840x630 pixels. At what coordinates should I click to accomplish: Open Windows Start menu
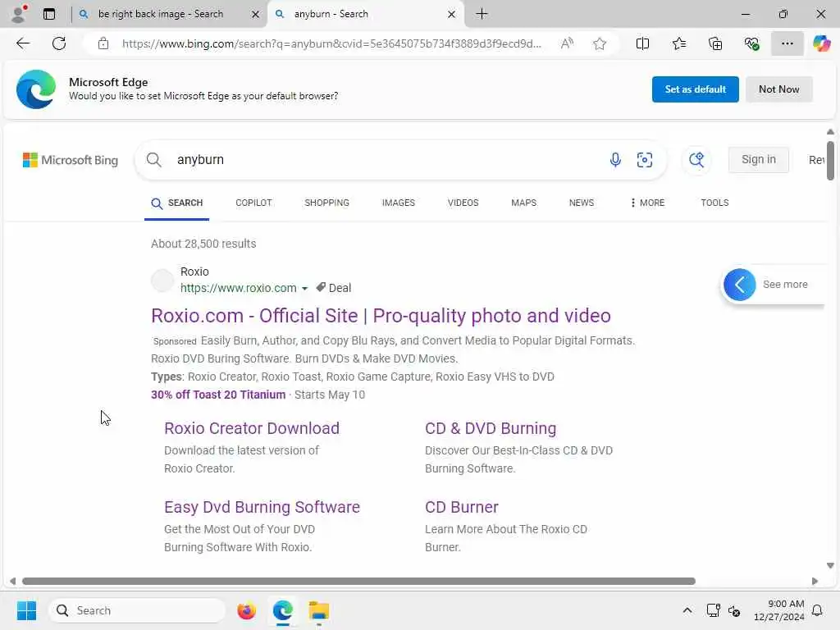pyautogui.click(x=26, y=610)
